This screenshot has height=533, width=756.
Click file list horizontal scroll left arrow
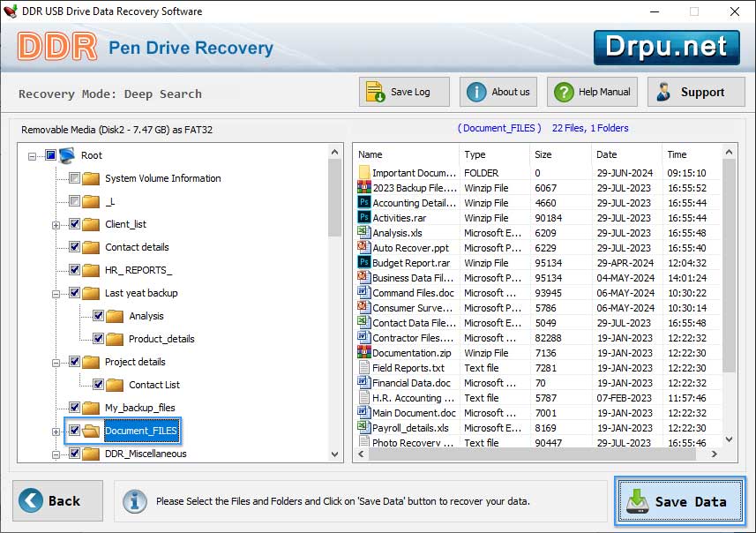pyautogui.click(x=361, y=454)
